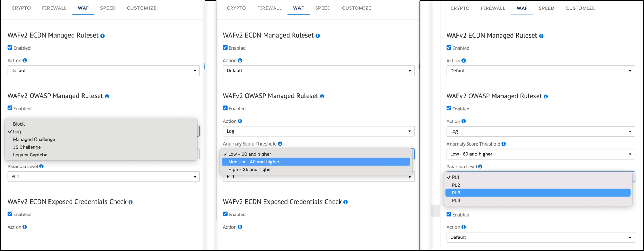Screen dimensions: 644x251
Task: Select WAF tab in middle panel
Action: point(298,8)
